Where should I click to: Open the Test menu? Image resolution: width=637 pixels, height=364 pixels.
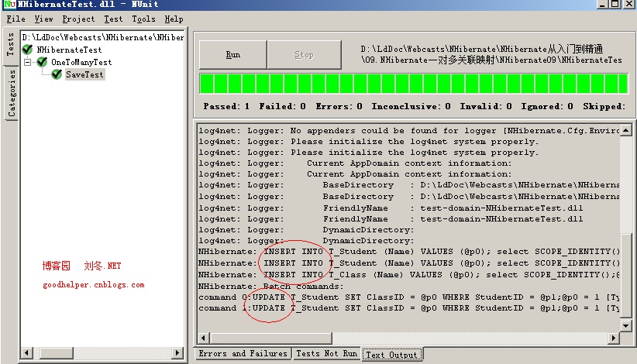point(113,19)
